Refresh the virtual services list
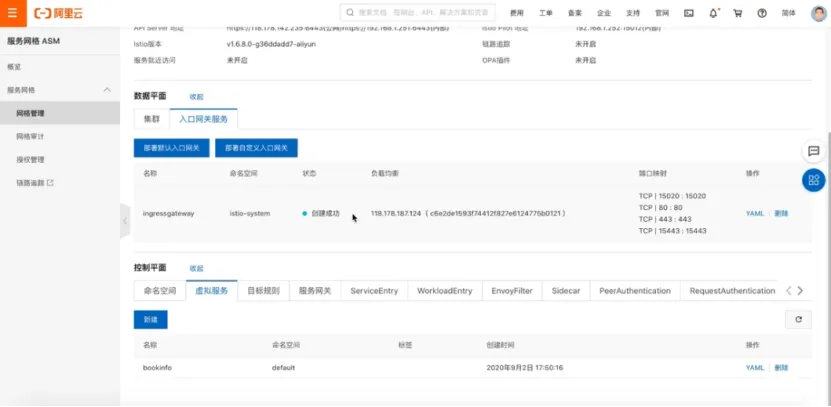 click(798, 320)
